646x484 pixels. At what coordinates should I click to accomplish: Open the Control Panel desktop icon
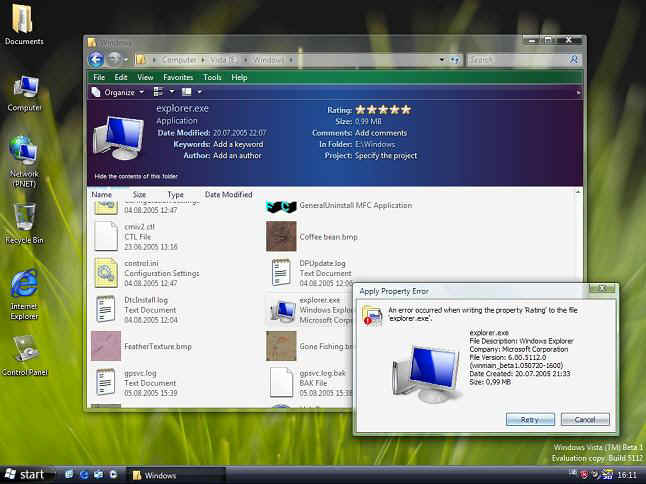pos(24,350)
